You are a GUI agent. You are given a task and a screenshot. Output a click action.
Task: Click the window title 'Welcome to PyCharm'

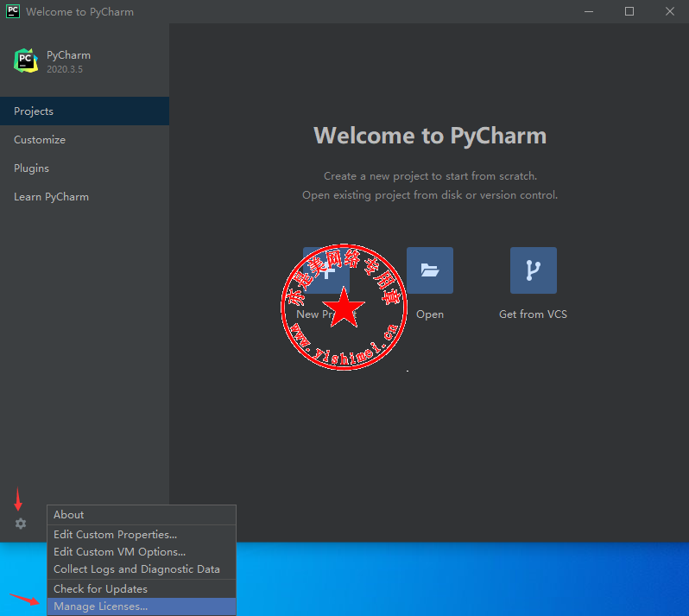coord(79,12)
